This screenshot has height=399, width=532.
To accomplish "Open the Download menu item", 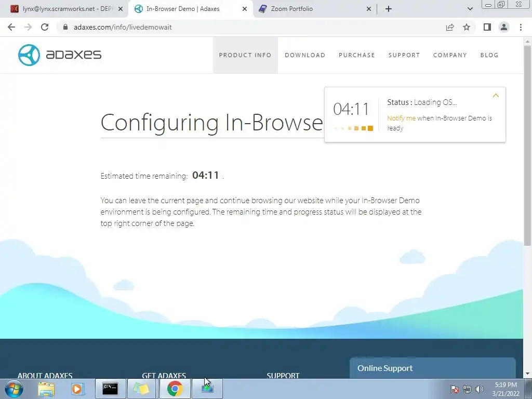I will click(304, 55).
